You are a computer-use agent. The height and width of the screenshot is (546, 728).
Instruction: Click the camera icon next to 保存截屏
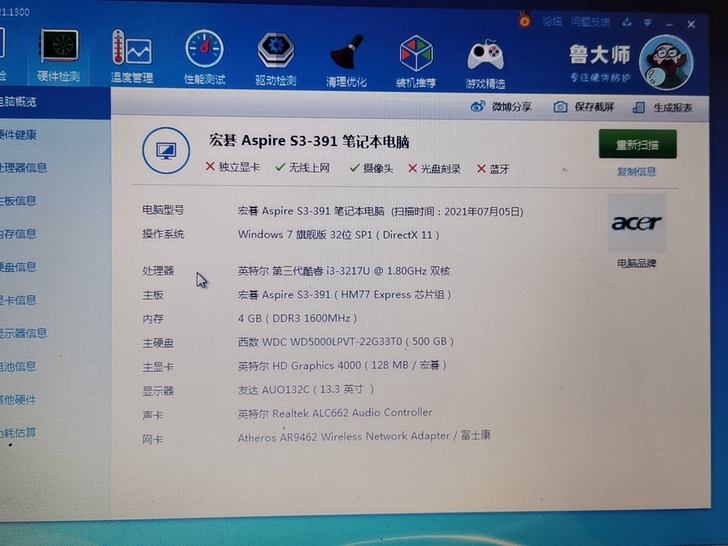point(560,107)
